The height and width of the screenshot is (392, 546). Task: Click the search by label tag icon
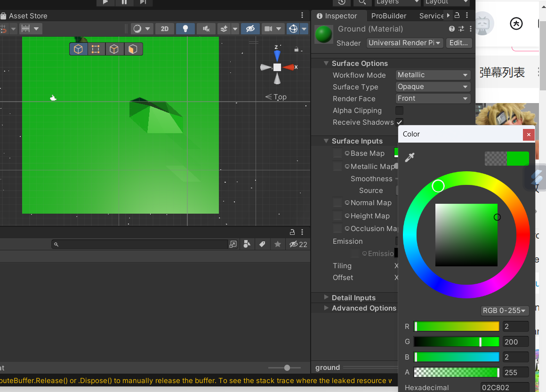(x=262, y=244)
